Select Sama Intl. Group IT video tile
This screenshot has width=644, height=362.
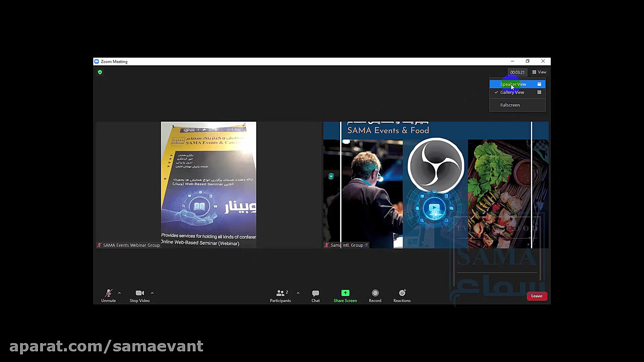pos(436,185)
